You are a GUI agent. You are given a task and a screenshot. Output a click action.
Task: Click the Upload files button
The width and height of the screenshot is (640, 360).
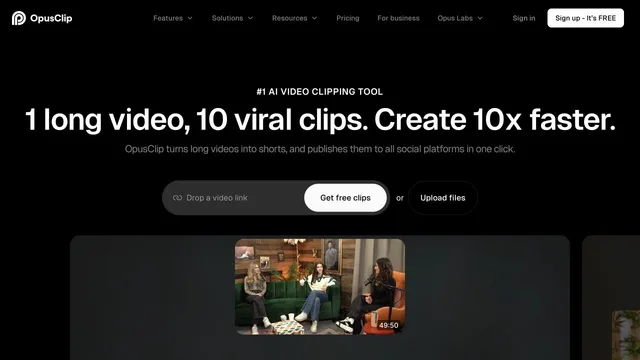(x=443, y=198)
